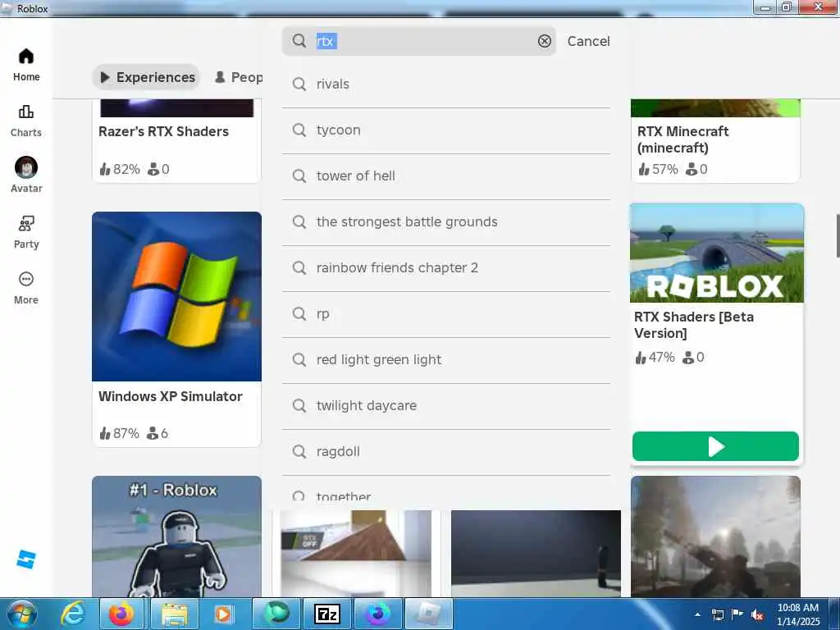Switch to Roblox taskbar button
The width and height of the screenshot is (840, 630).
(428, 614)
